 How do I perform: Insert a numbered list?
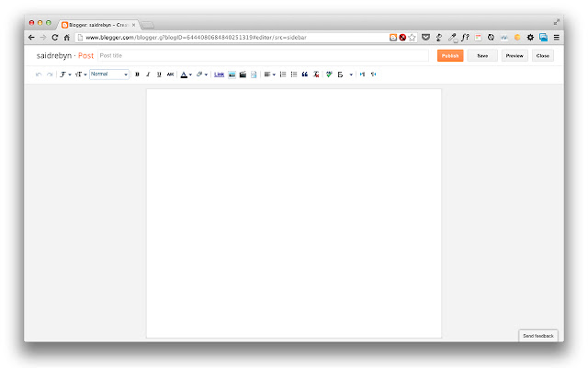(x=282, y=74)
